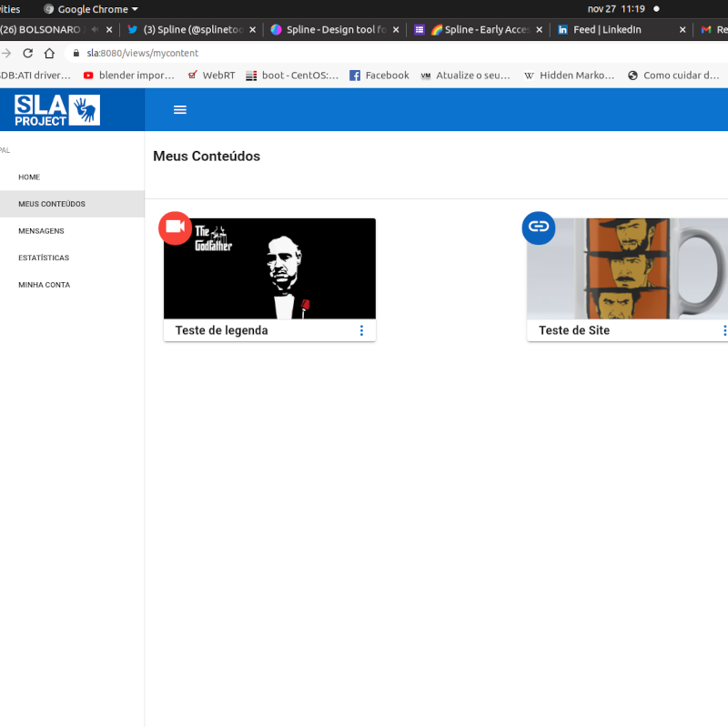728x727 pixels.
Task: Open Minha Conta in sidebar
Action: coord(44,285)
